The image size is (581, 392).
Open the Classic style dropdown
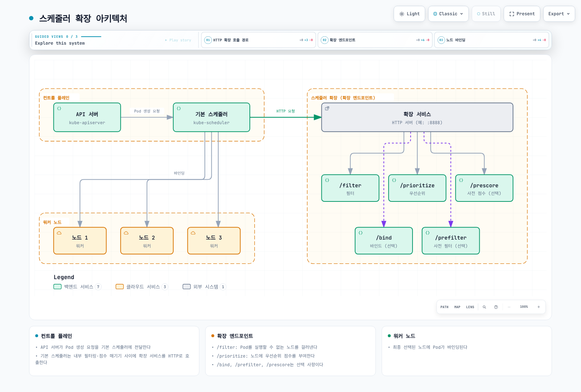pyautogui.click(x=448, y=14)
